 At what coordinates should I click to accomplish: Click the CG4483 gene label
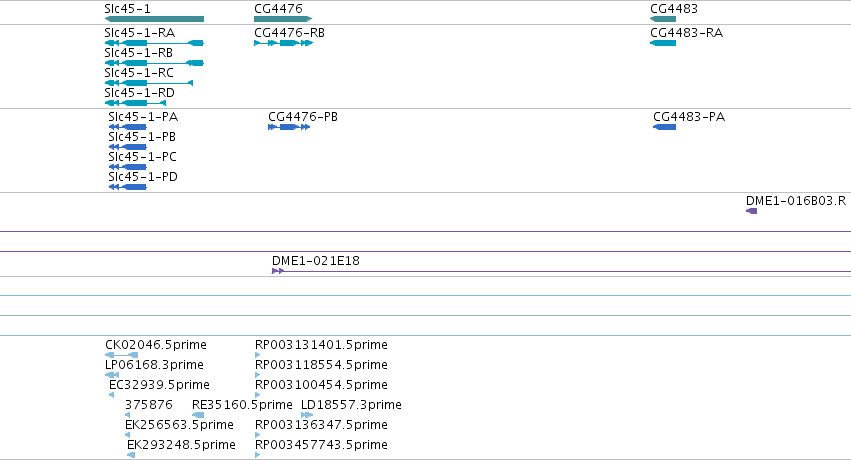click(x=674, y=9)
